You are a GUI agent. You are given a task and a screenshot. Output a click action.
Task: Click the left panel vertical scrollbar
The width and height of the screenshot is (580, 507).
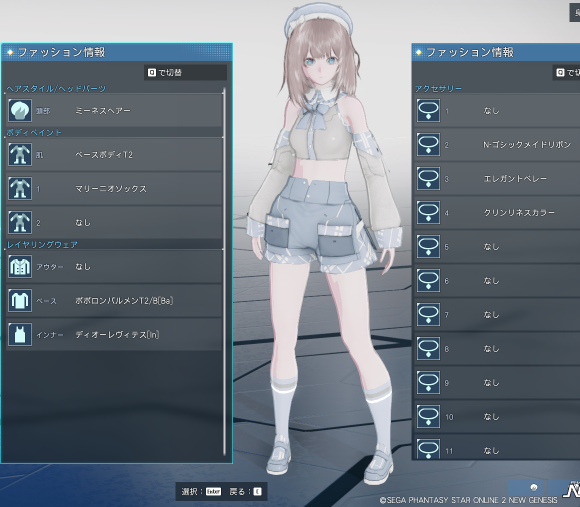(224, 272)
